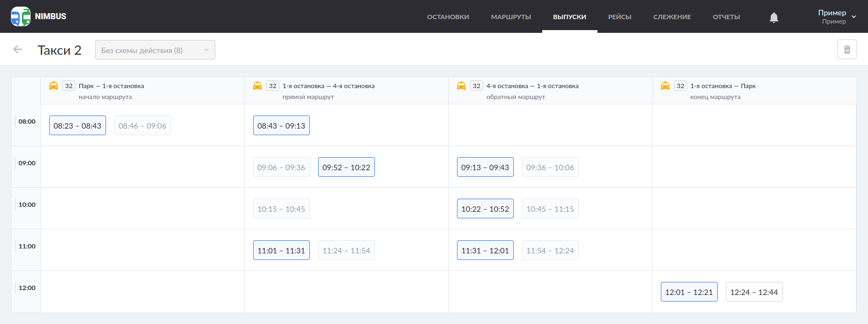Switch to the Маршруты tab
This screenshot has height=324, width=868.
[511, 17]
